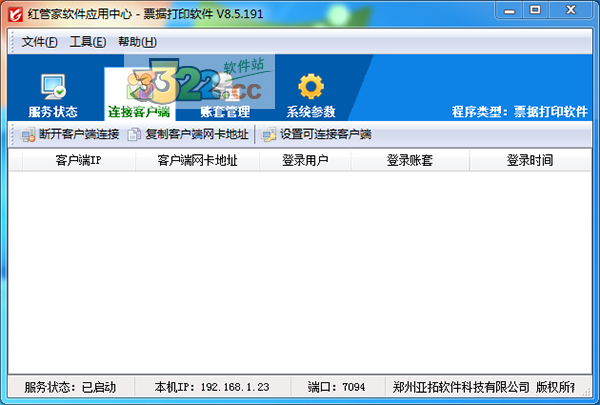The height and width of the screenshot is (405, 600).
Task: Maximize the 红管家 window
Action: [535, 10]
